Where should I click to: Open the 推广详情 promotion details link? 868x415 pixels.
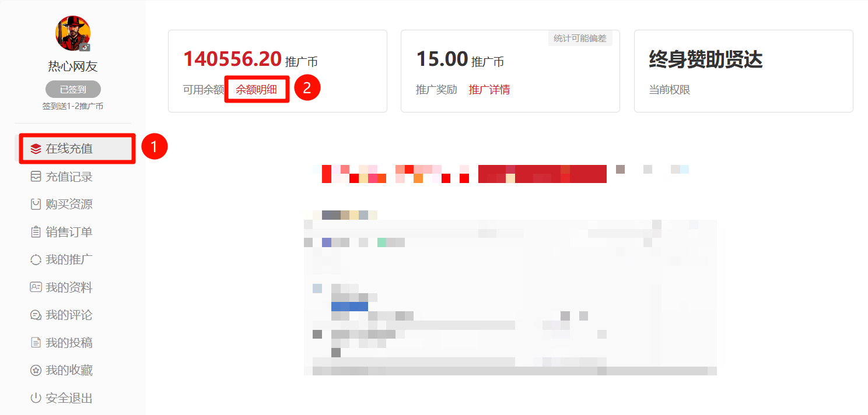[489, 90]
